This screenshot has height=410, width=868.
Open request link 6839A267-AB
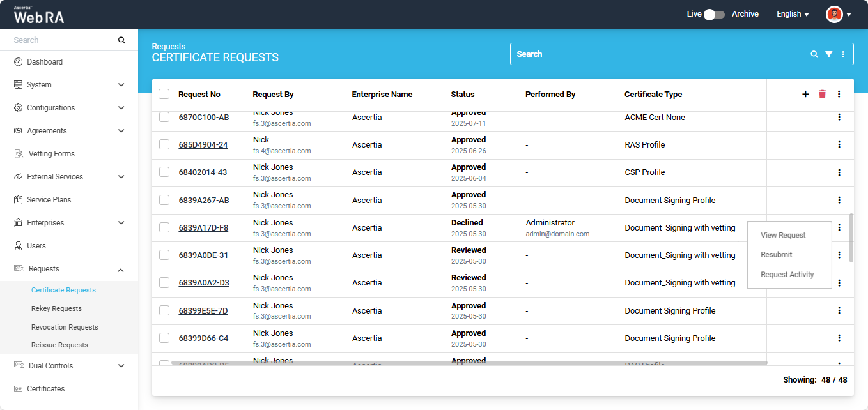(203, 201)
